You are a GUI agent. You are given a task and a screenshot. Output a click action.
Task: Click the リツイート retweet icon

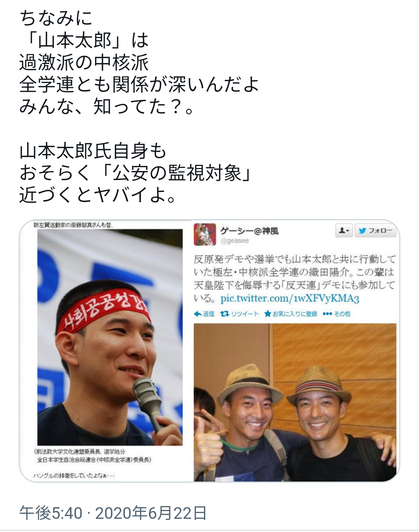point(224,314)
